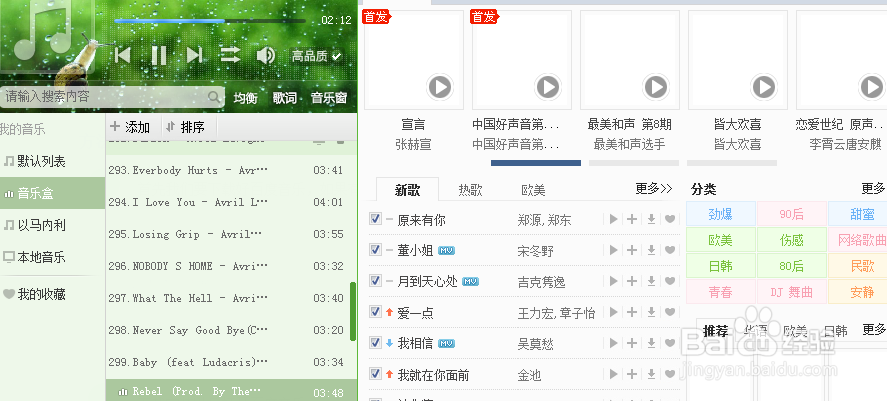Toggle 高品质 high quality option
Screen dimensions: 887x401
pos(317,56)
